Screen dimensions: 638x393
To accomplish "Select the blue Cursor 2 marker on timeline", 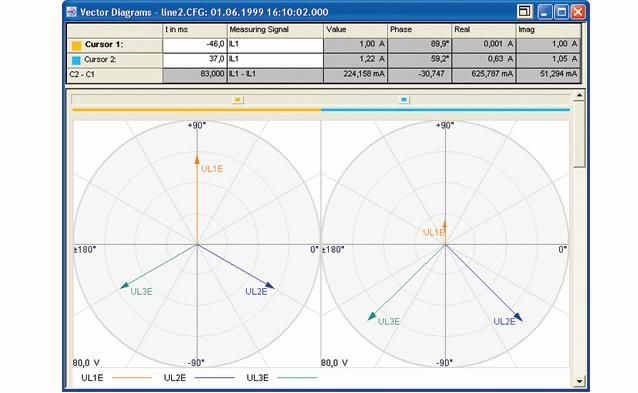I will coord(404,99).
